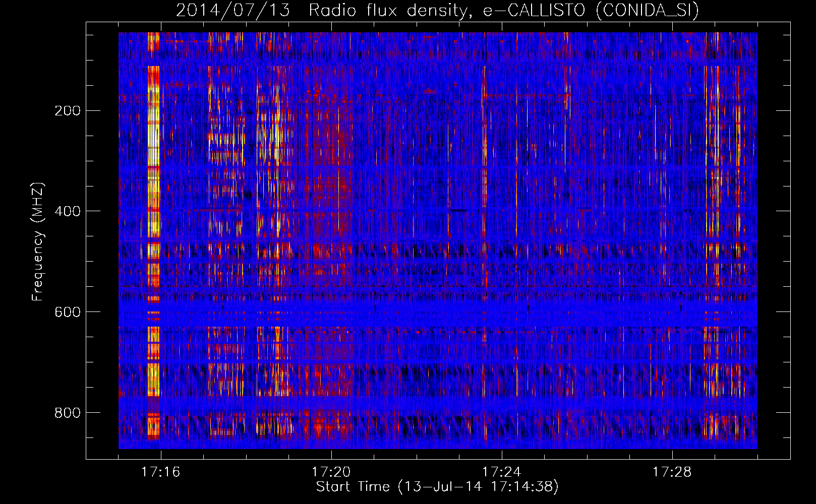Click the '400' frequency axis label
Viewport: 816px width, 504px height.
pos(68,211)
